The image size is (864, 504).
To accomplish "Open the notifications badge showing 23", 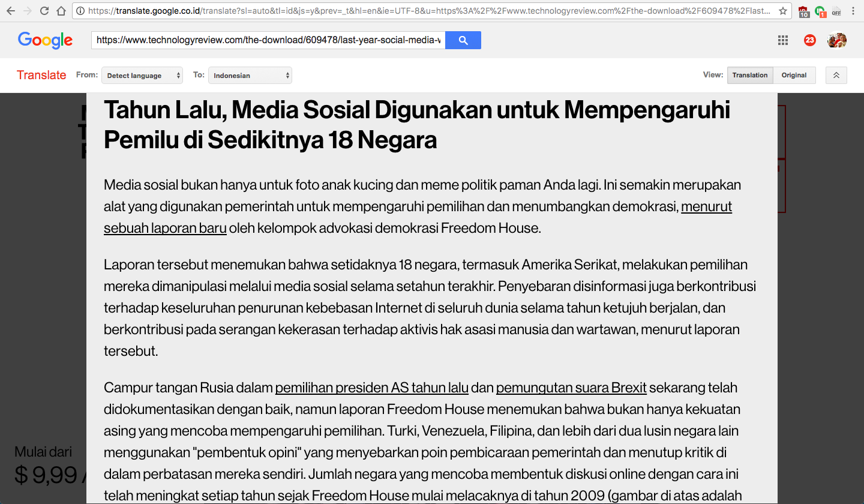I will [x=809, y=40].
